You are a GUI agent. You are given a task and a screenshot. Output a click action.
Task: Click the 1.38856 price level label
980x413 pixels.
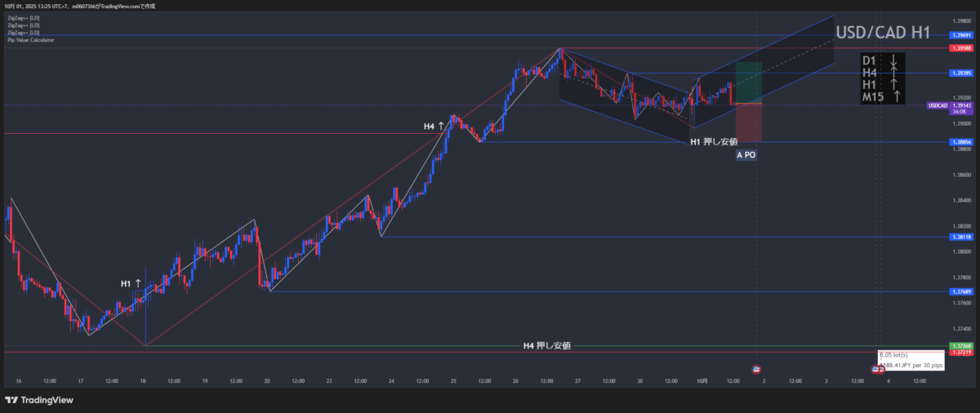click(x=960, y=142)
